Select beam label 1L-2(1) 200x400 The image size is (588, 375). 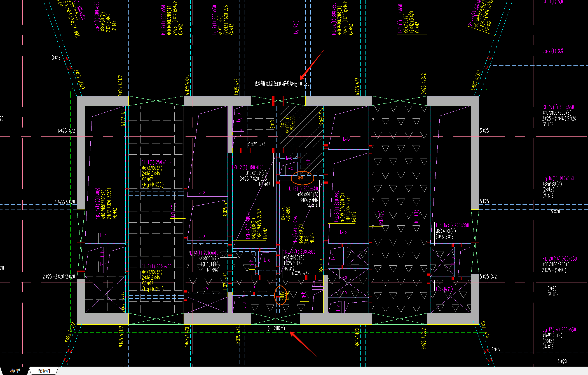click(x=157, y=266)
